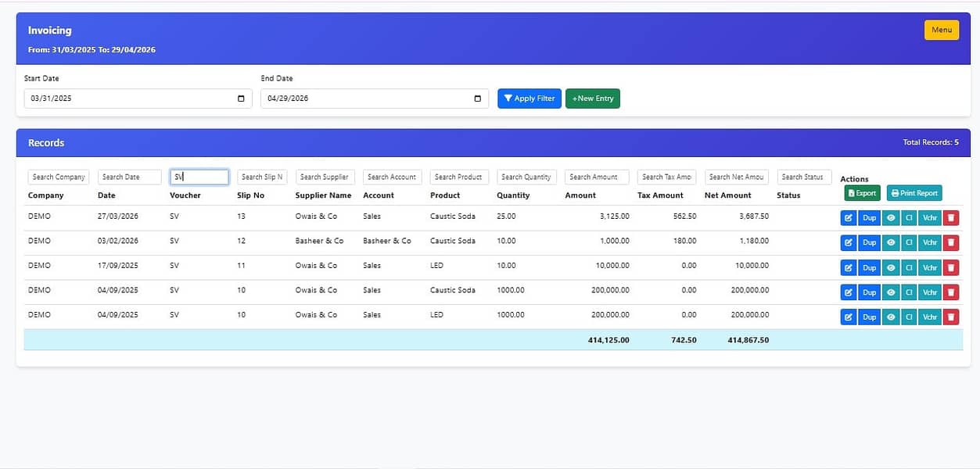Click the Voucher search box containing SV

coord(199,177)
